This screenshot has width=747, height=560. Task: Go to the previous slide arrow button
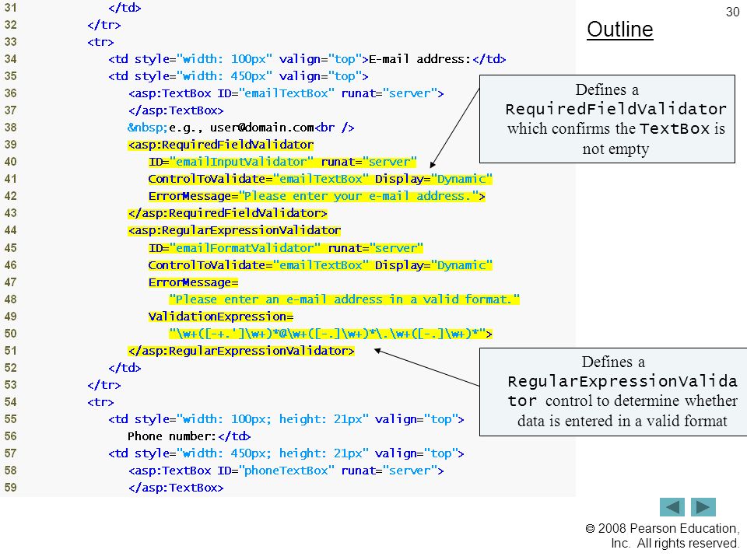[672, 507]
